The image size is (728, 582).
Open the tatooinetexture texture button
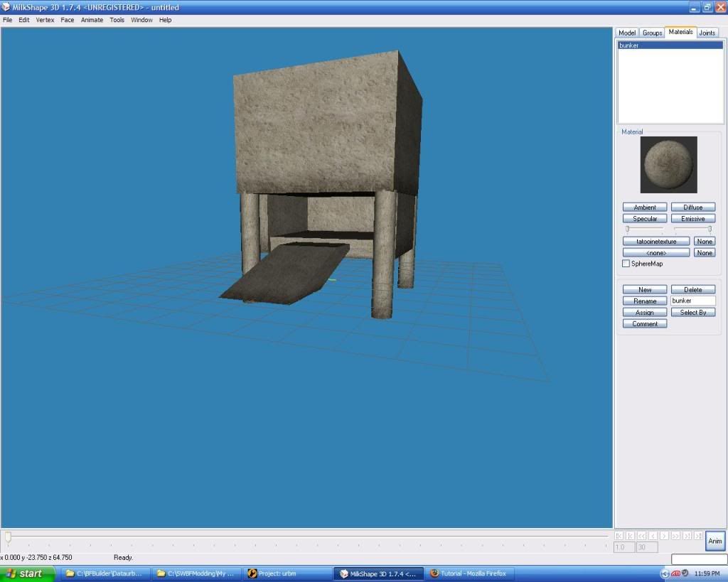coord(656,242)
